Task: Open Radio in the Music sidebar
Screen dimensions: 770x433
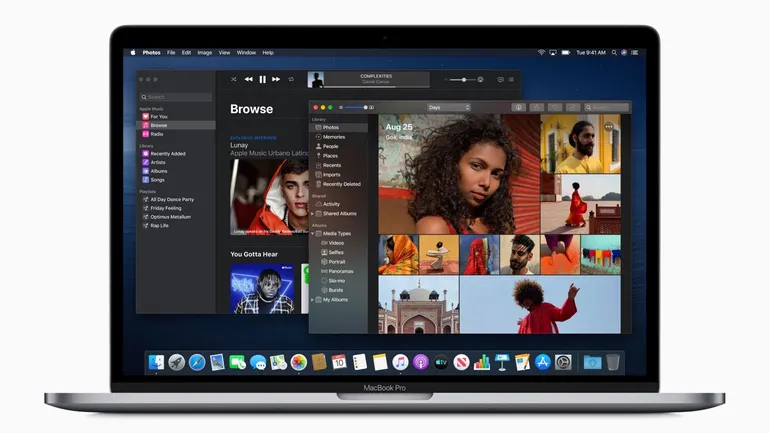Action: (x=157, y=134)
